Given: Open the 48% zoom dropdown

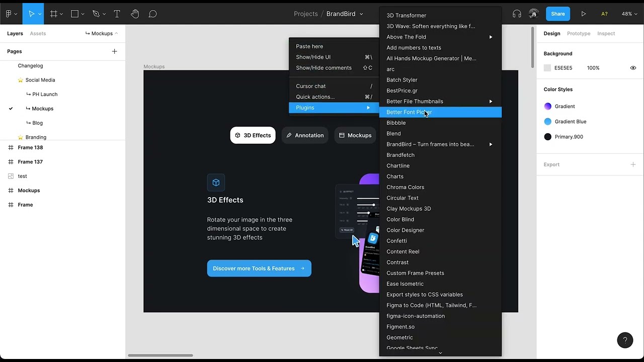Looking at the screenshot, I should (630, 14).
